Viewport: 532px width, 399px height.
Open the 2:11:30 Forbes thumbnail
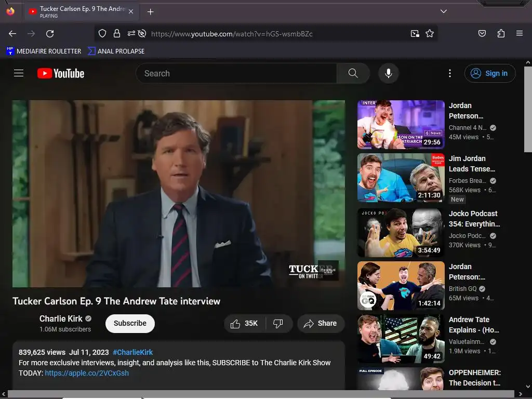click(x=401, y=178)
